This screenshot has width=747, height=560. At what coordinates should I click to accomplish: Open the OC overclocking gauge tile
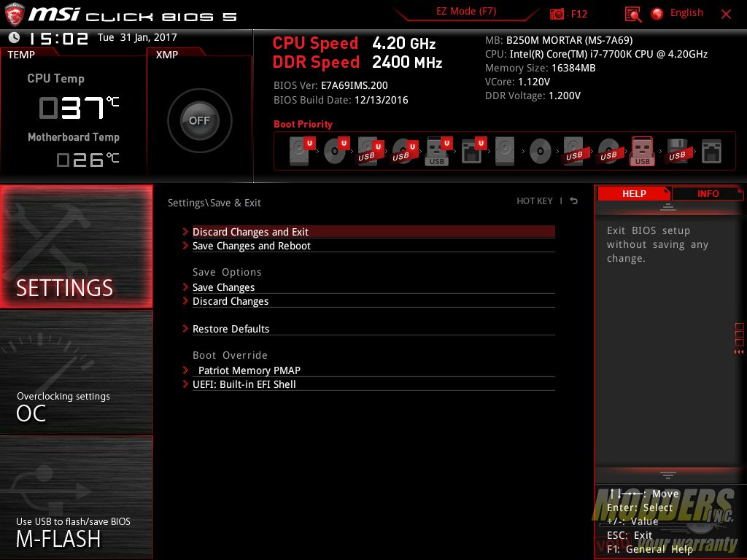(76, 372)
